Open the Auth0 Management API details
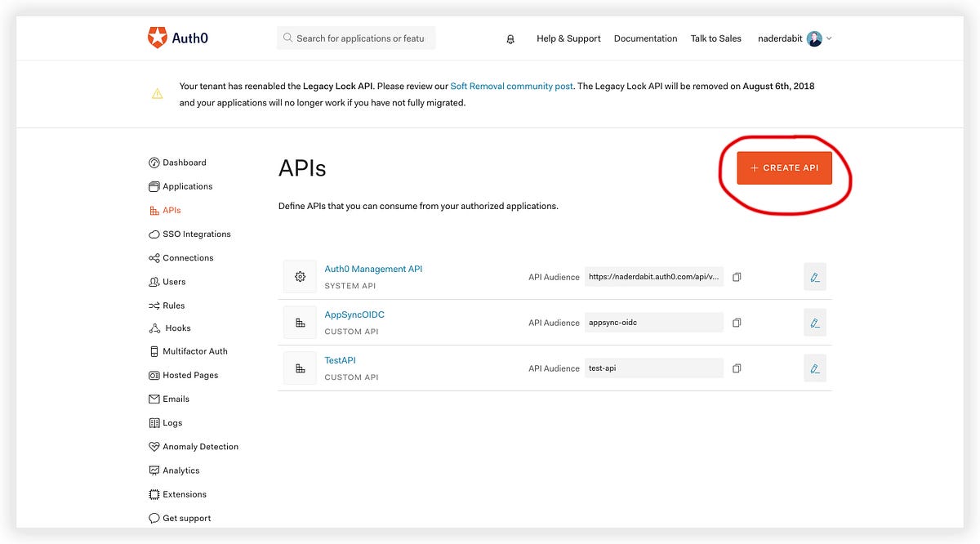Viewport: 980px width, 544px height. [373, 268]
